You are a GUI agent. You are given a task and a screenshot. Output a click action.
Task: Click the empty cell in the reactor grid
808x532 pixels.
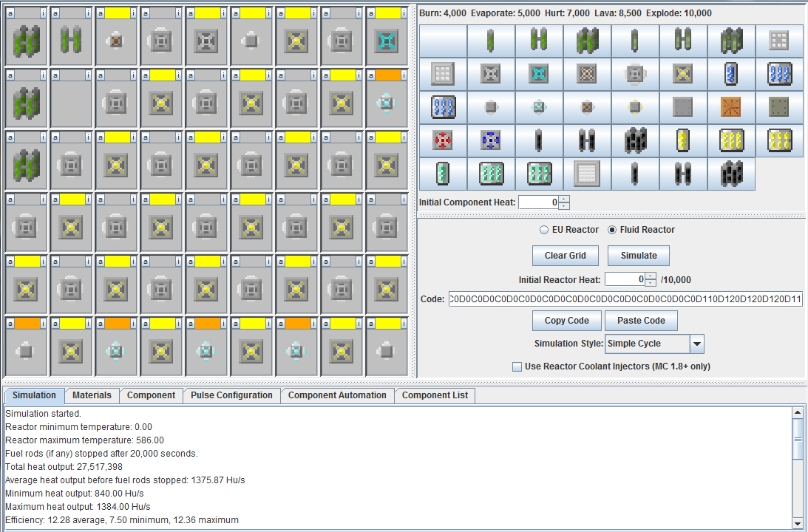tap(72, 106)
